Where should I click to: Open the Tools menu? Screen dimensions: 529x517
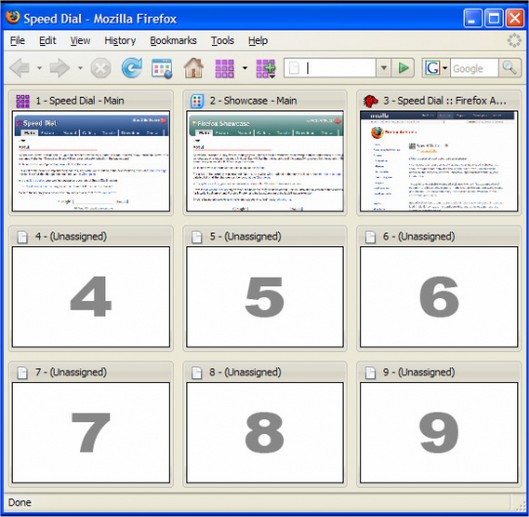click(223, 40)
